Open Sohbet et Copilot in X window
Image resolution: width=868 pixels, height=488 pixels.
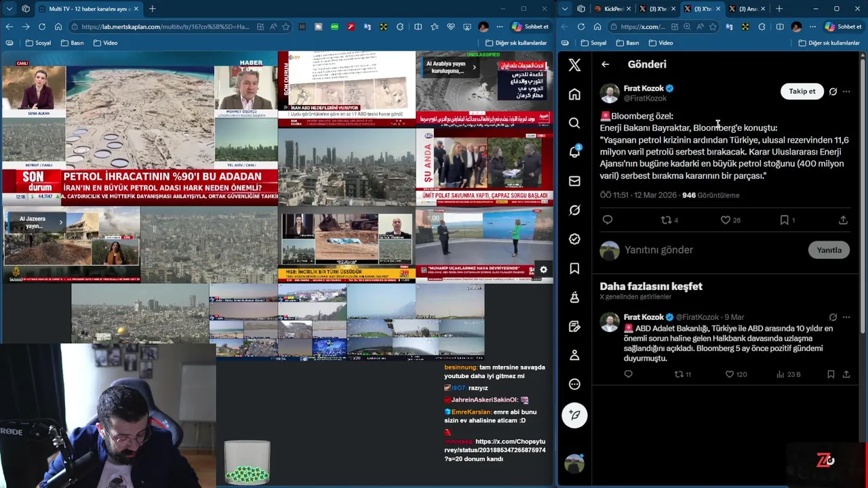[x=842, y=26]
